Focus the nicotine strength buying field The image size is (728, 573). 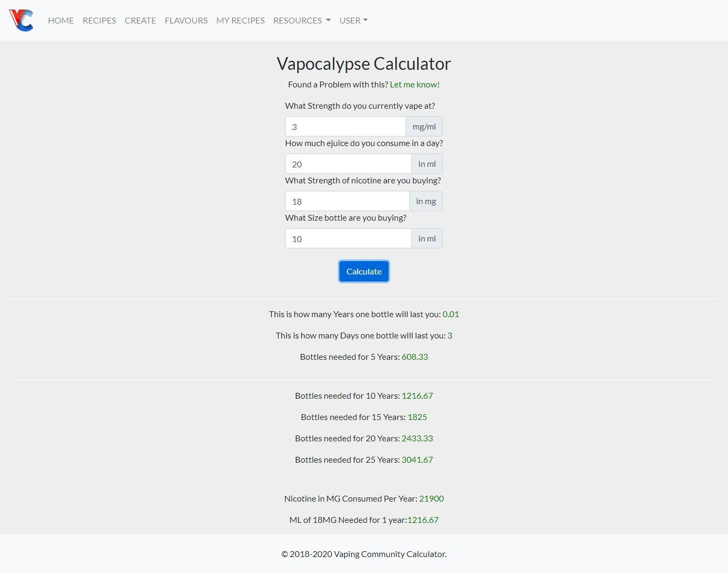[x=347, y=201]
